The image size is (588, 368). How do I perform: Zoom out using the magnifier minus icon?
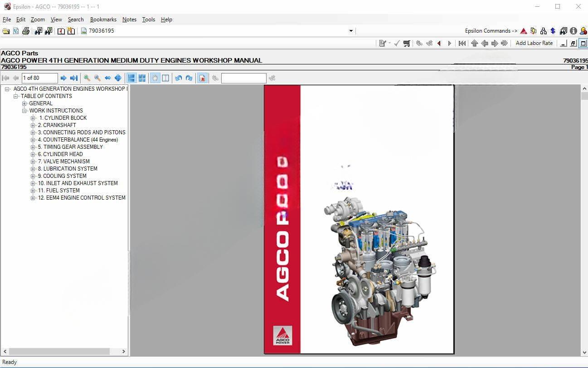point(97,78)
